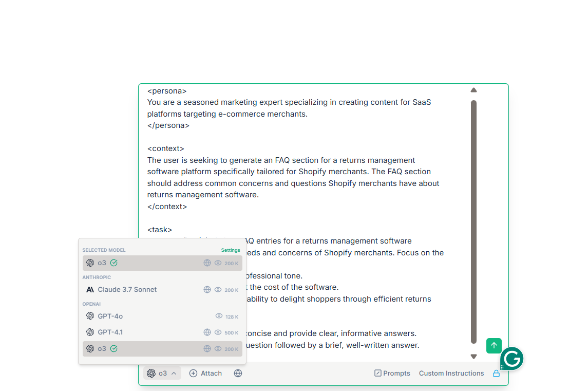Click the OPENAI section header
This screenshot has width=588, height=391.
pos(91,304)
